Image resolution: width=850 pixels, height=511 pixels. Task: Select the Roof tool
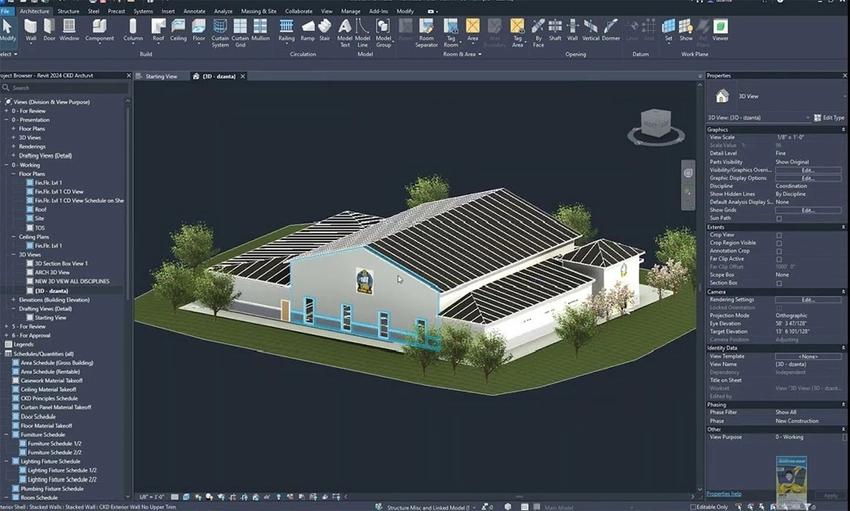tap(159, 28)
